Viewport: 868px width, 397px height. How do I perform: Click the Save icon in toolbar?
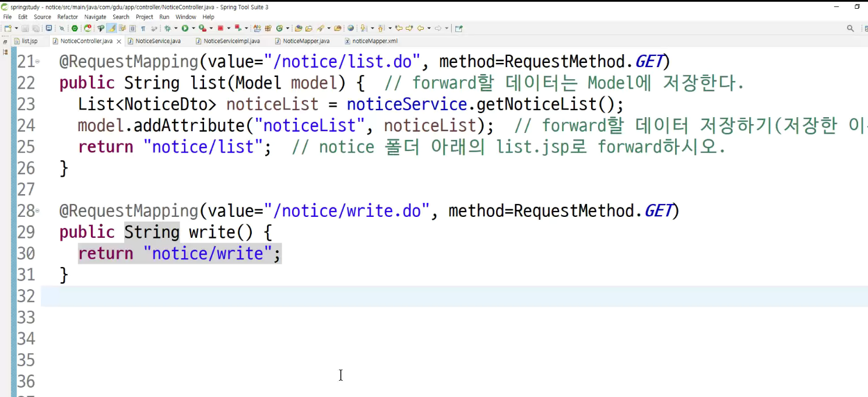pos(25,28)
